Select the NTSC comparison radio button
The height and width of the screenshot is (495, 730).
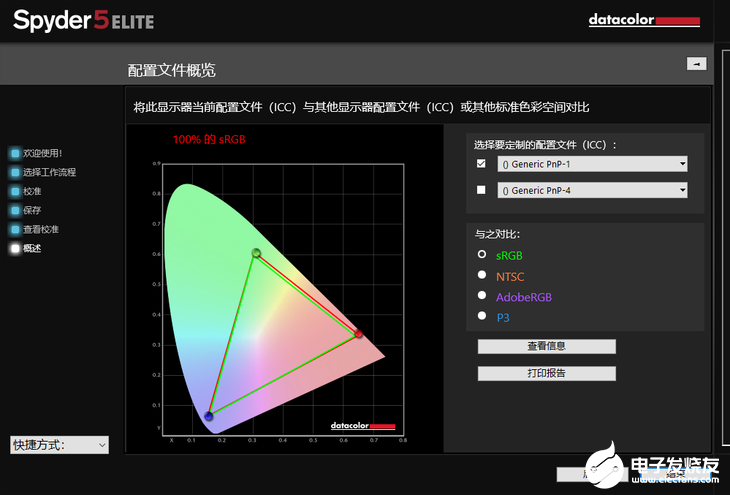click(x=482, y=275)
